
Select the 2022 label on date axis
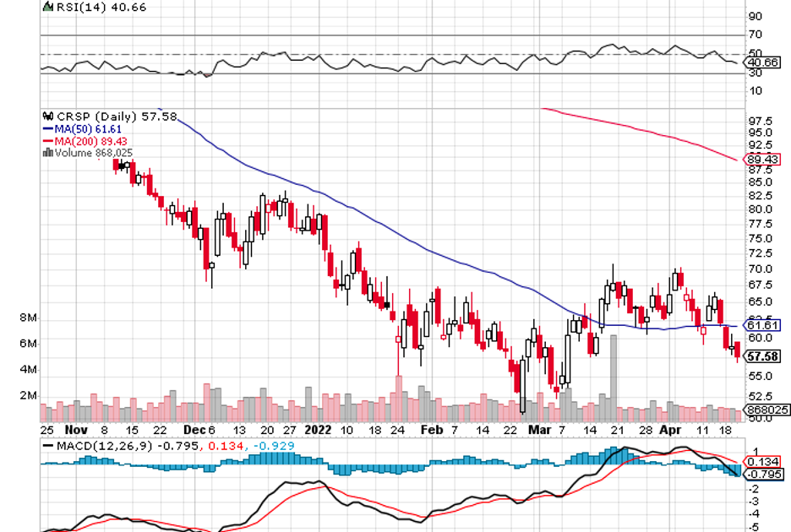pyautogui.click(x=319, y=429)
